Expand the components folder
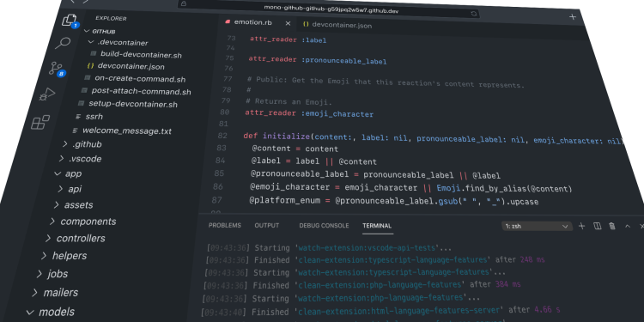Screen dimensions: 644x322 (83, 222)
